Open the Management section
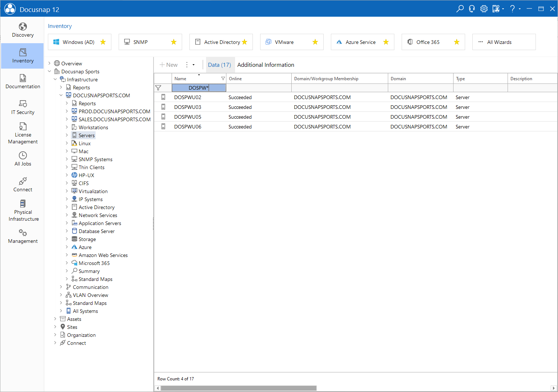558x392 pixels. pos(22,236)
